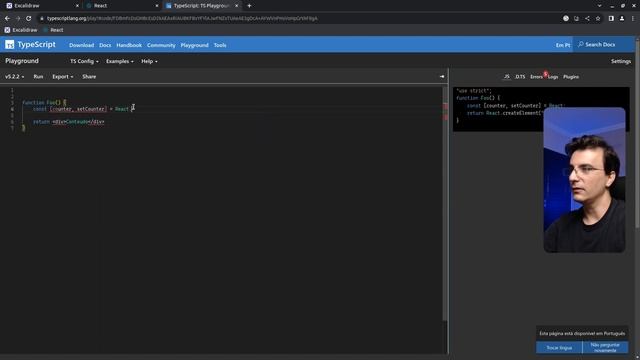The width and height of the screenshot is (640, 360).
Task: Expand Export dropdown
Action: point(62,77)
